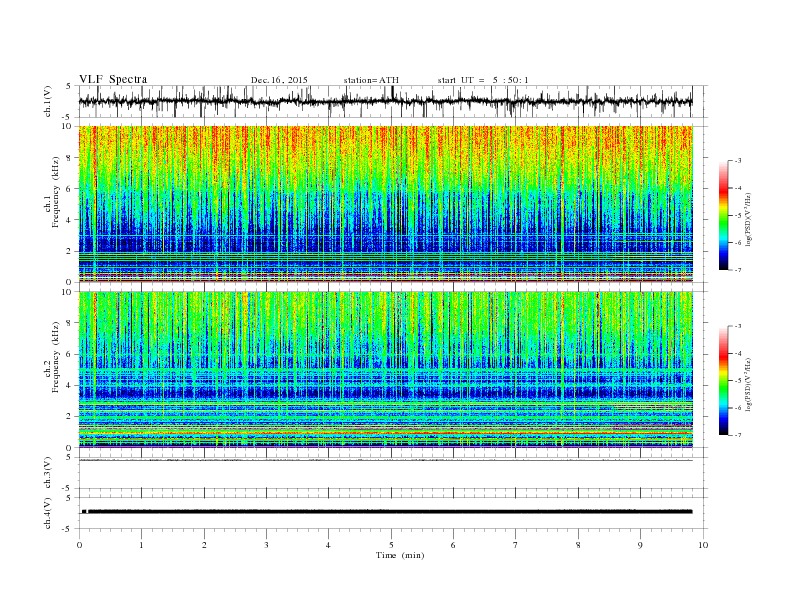Click the time axis tick label "10"
This screenshot has width=792, height=612.
(x=703, y=545)
